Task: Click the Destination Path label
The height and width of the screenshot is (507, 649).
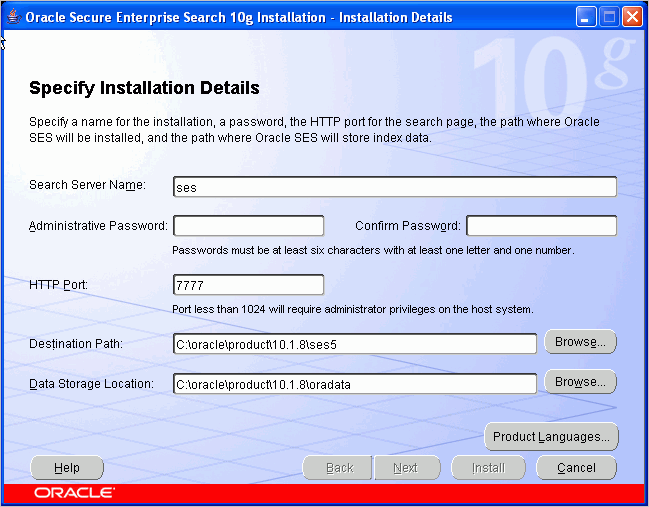Action: point(76,344)
